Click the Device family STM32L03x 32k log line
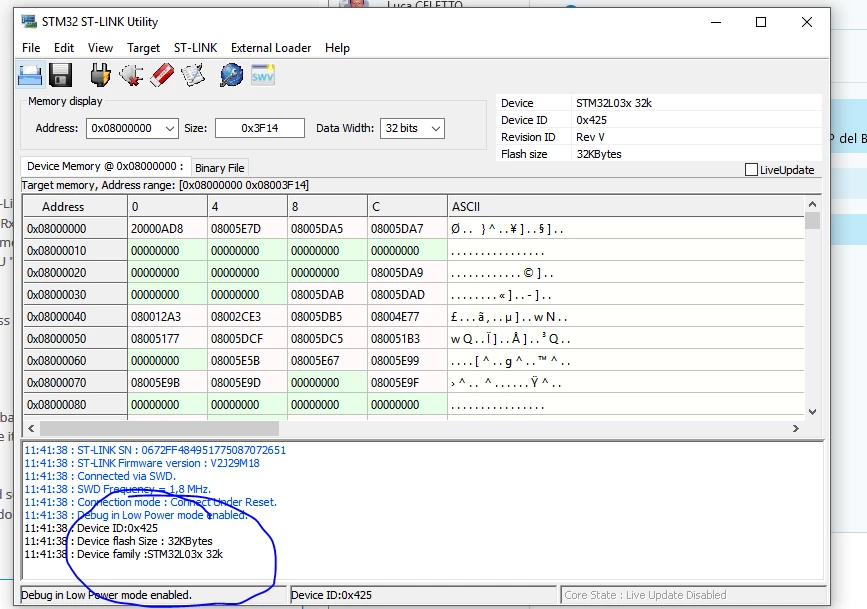This screenshot has height=609, width=867. [123, 554]
